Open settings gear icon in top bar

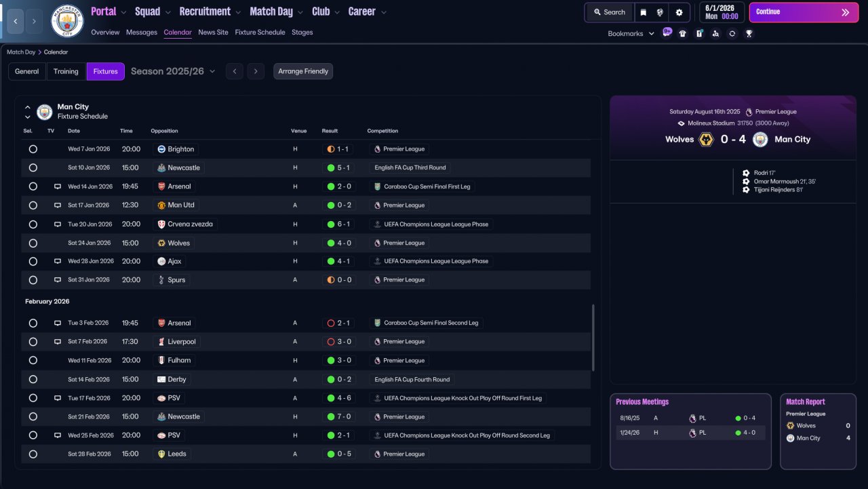click(x=679, y=12)
